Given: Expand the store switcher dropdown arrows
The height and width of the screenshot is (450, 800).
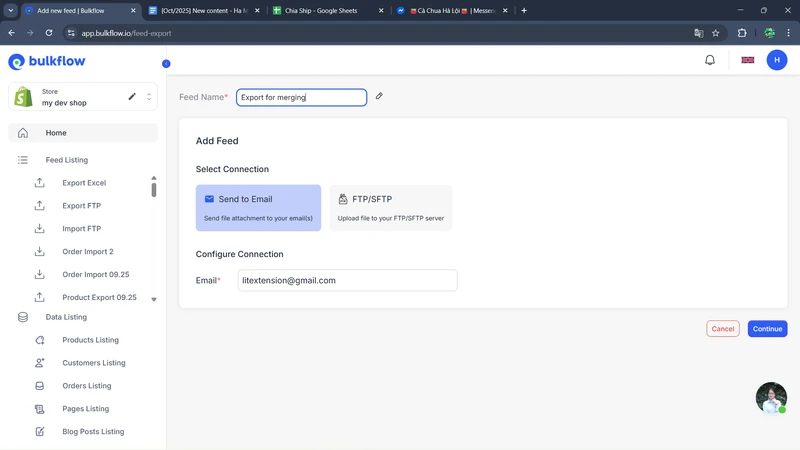Looking at the screenshot, I should [x=149, y=97].
